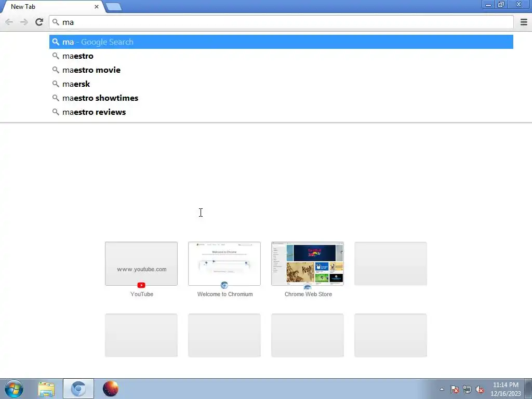The height and width of the screenshot is (399, 532).
Task: Reload the current page
Action: (x=39, y=22)
